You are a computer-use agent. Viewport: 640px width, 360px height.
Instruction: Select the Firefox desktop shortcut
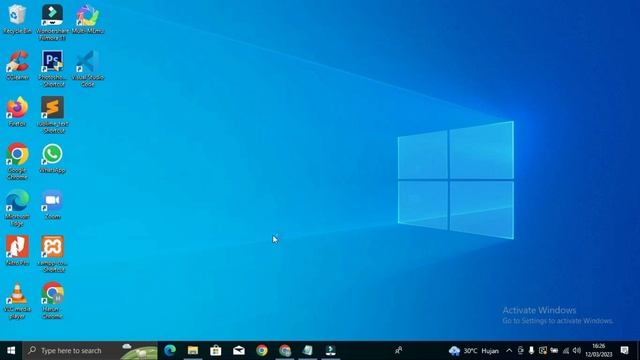(17, 112)
